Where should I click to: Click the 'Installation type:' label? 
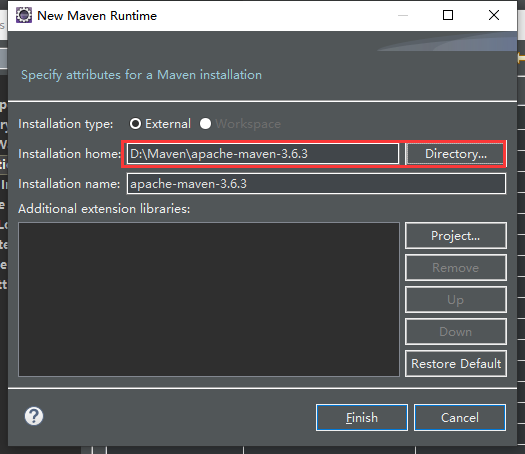pyautogui.click(x=66, y=124)
